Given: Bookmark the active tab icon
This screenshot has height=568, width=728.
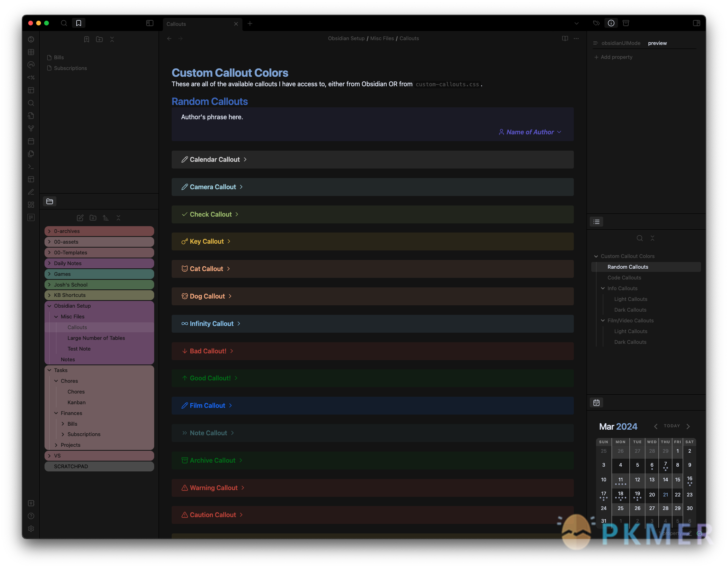Looking at the screenshot, I should (x=87, y=39).
